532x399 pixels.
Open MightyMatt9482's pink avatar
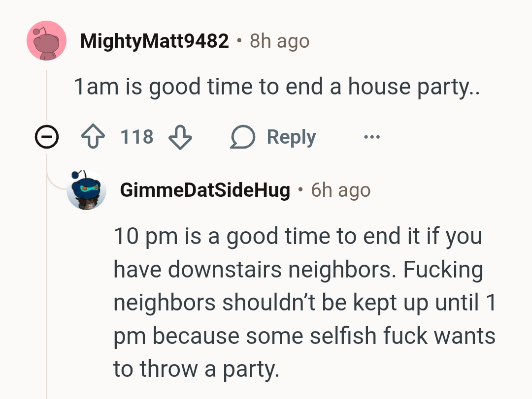(x=46, y=41)
